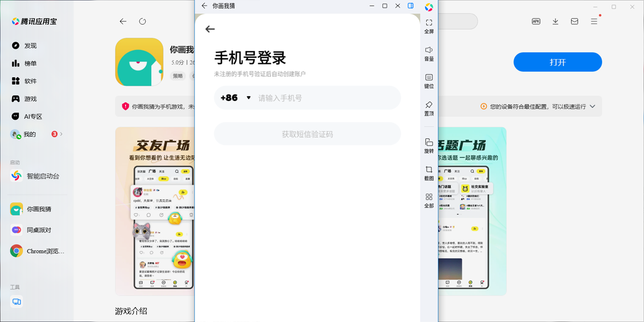Open messages mail icon in store header
The image size is (644, 322).
click(575, 21)
